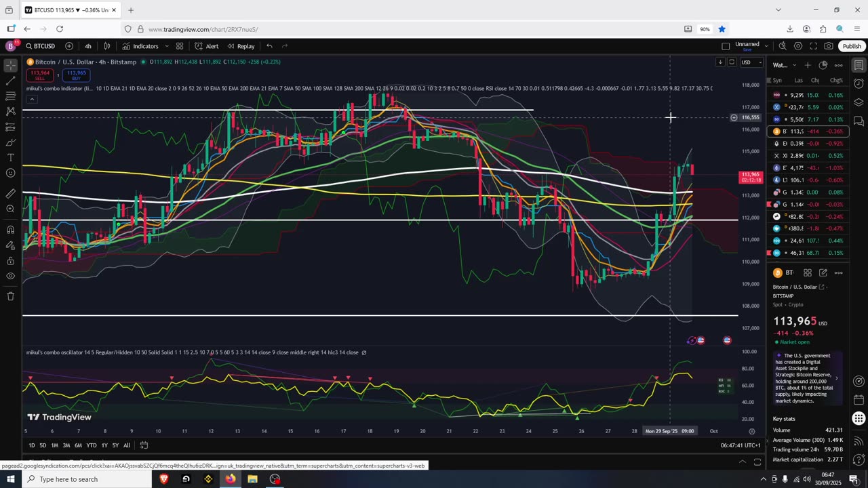Image resolution: width=868 pixels, height=488 pixels.
Task: Open the object tree layers panel
Action: click(859, 102)
